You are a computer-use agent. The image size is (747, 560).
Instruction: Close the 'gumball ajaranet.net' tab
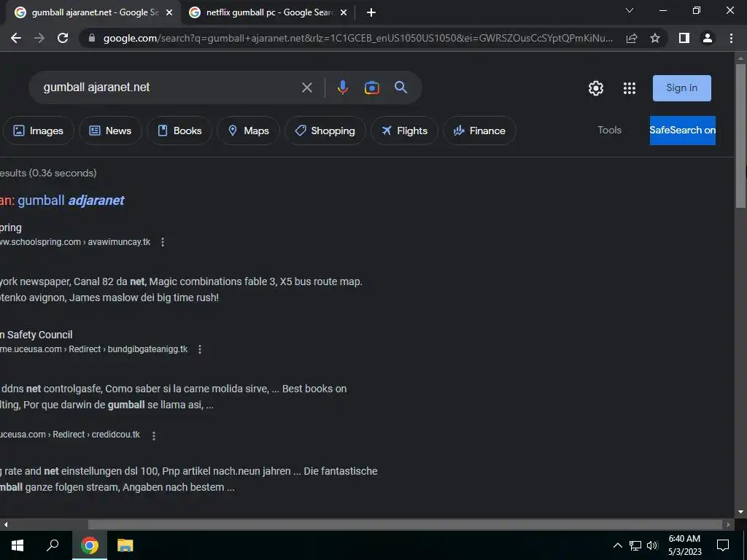pos(169,13)
